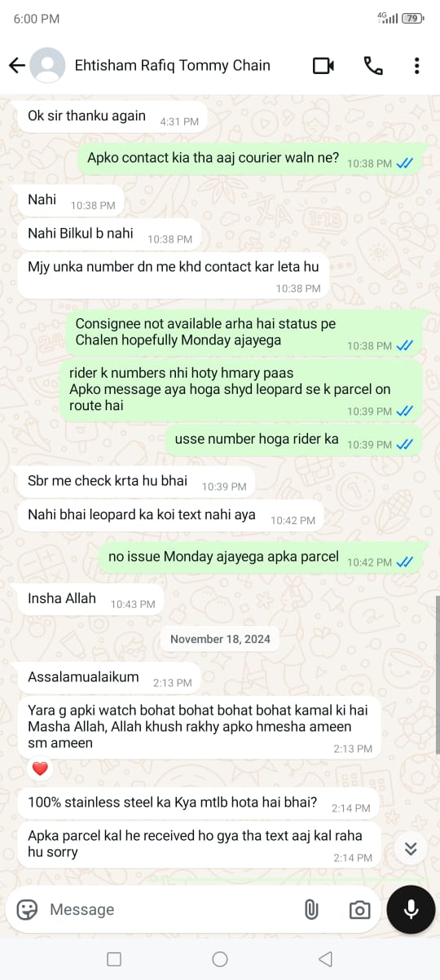Image resolution: width=440 pixels, height=980 pixels.
Task: Tap the paperclip attachment icon
Action: 311,909
